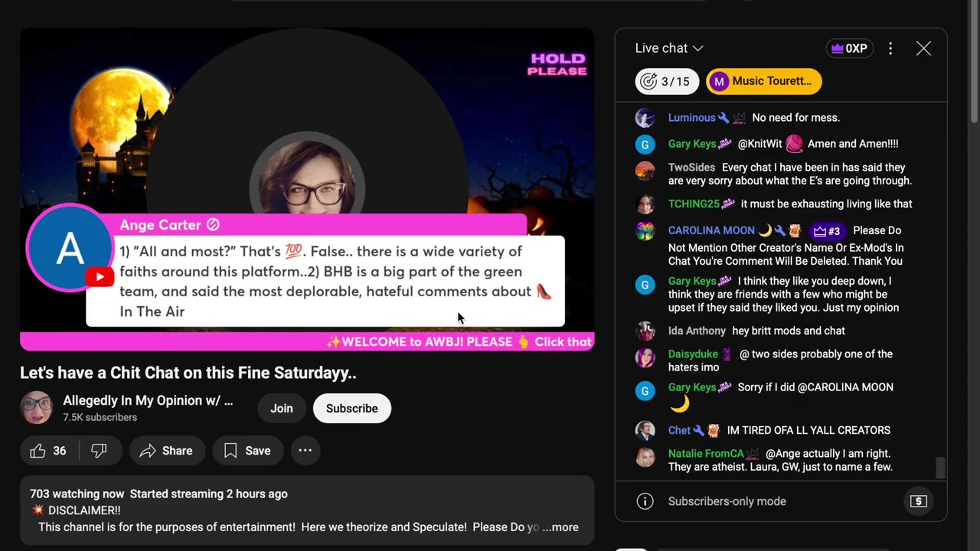Click the channel avatar beside the title
980x551 pixels.
pos(37,408)
